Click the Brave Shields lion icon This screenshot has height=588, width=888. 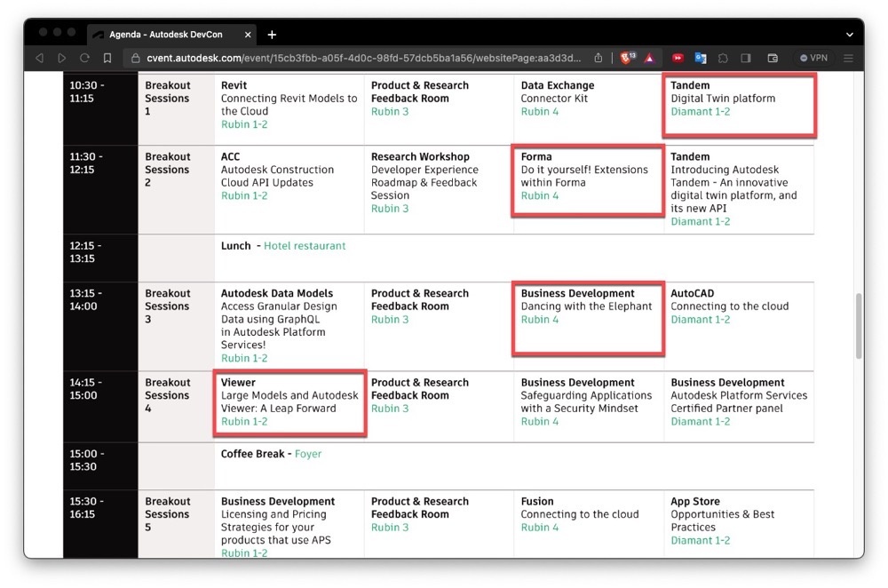click(x=626, y=58)
